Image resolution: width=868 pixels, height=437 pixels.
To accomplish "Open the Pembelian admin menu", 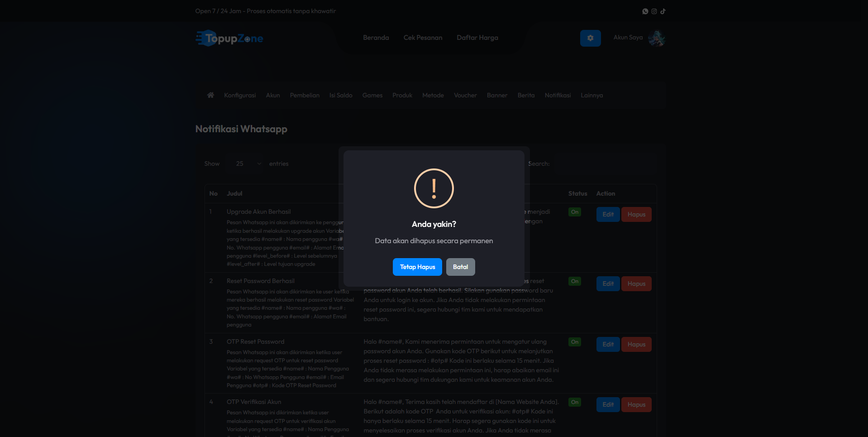I will point(305,95).
